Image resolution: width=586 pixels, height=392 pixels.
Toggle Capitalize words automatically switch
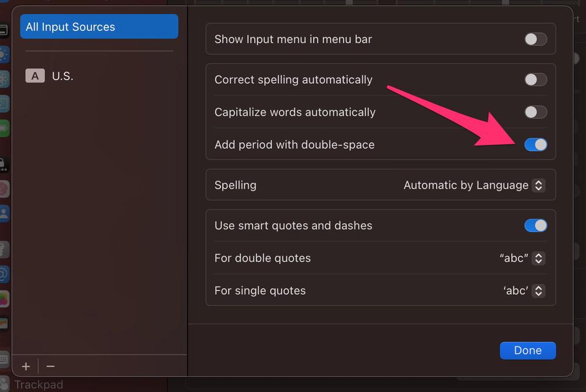tap(535, 112)
